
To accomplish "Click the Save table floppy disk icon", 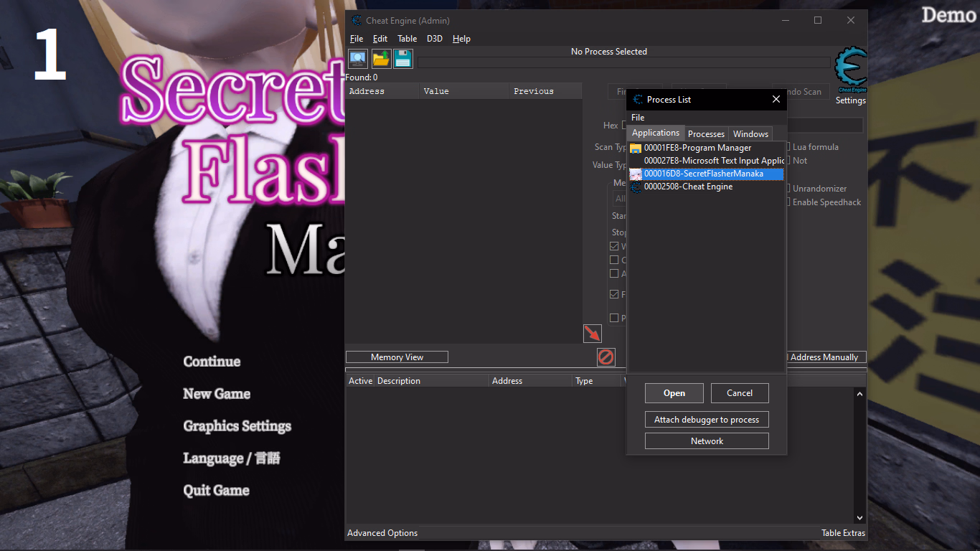I will click(x=403, y=59).
